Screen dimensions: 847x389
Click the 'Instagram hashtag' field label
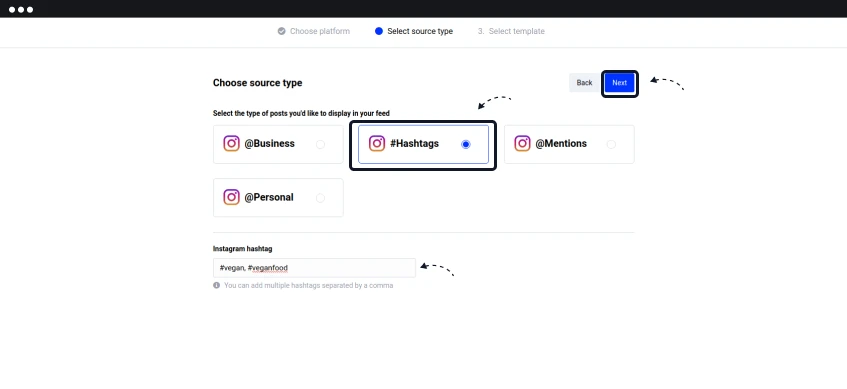[243, 249]
